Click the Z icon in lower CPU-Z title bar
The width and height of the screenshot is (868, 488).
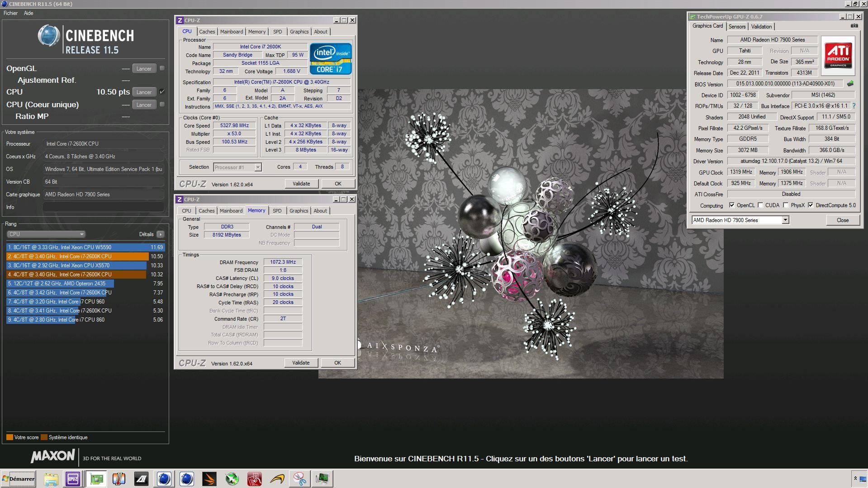[180, 199]
